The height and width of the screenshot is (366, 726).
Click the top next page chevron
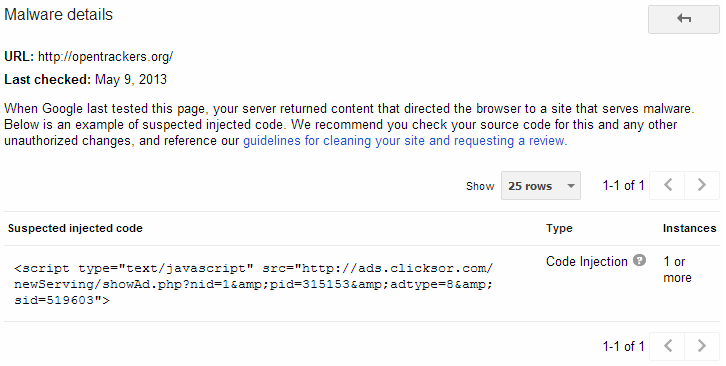tap(702, 185)
